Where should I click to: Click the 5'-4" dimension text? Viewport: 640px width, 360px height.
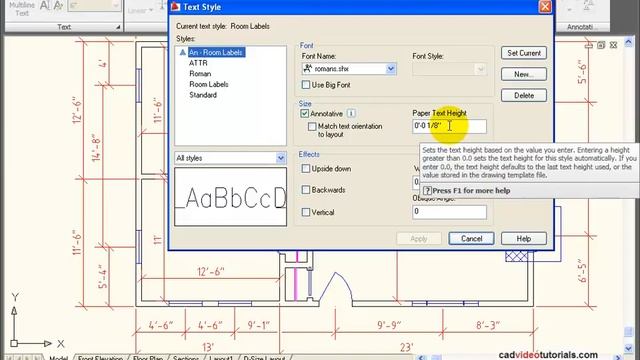[x=103, y=275]
